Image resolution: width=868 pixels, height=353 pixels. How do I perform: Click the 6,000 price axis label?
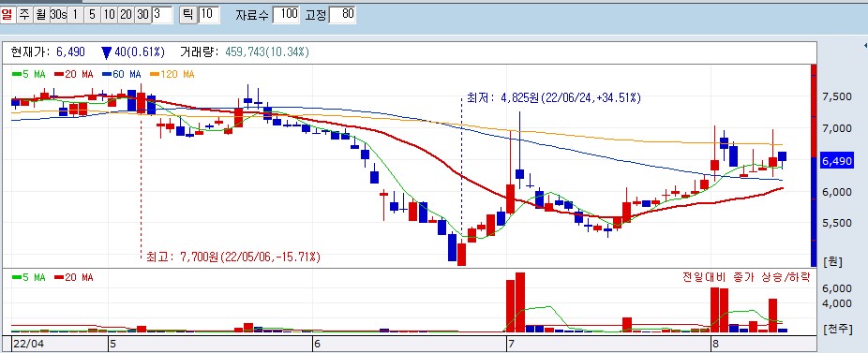tap(837, 192)
